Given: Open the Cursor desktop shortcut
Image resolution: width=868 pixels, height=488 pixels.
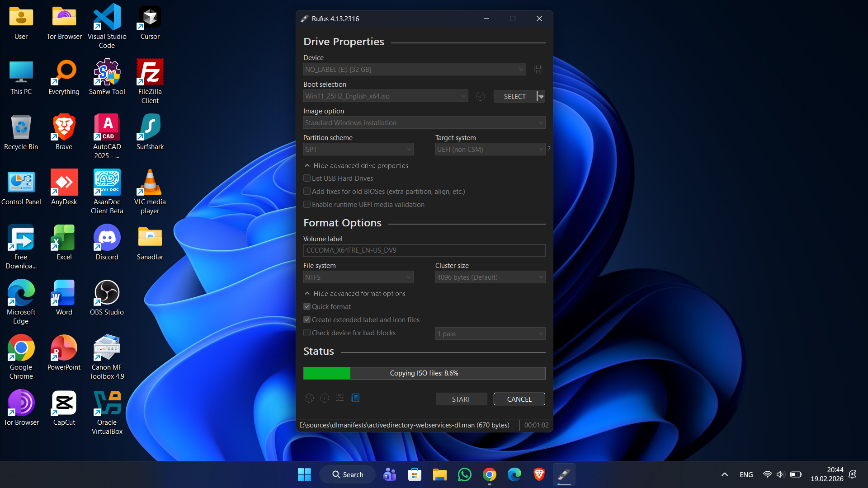Looking at the screenshot, I should tap(150, 23).
